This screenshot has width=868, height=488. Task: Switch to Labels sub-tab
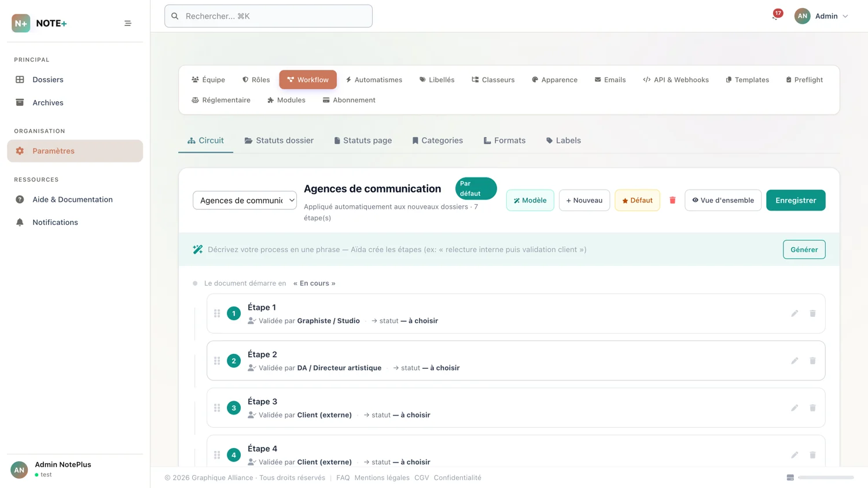pos(564,141)
